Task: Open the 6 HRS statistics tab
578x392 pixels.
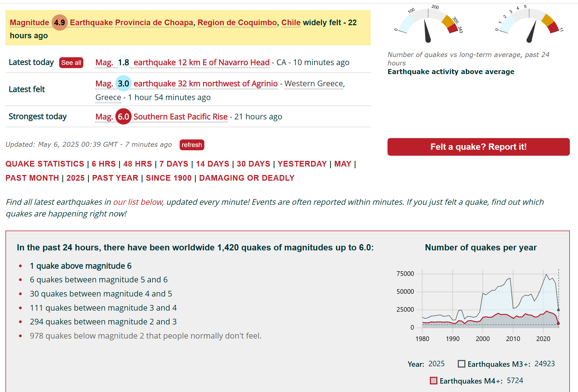Action: coord(104,164)
